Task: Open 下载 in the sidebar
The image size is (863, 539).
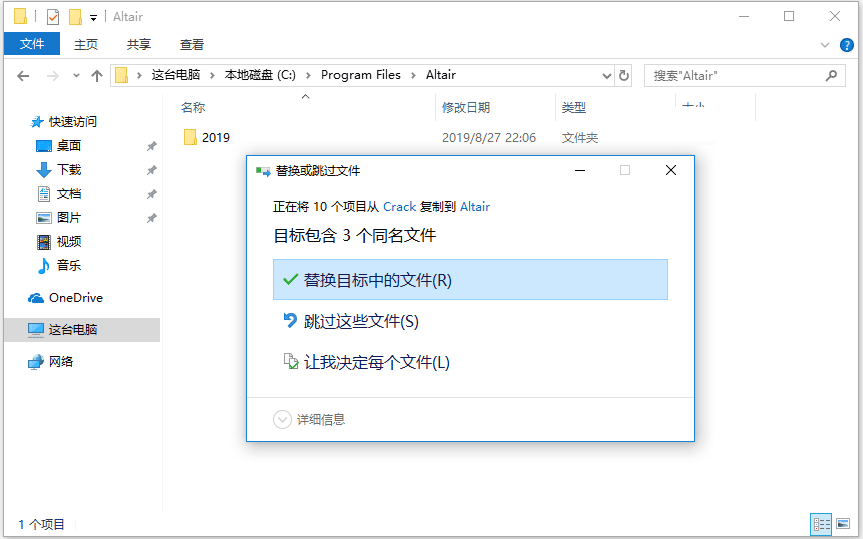Action: (x=69, y=170)
